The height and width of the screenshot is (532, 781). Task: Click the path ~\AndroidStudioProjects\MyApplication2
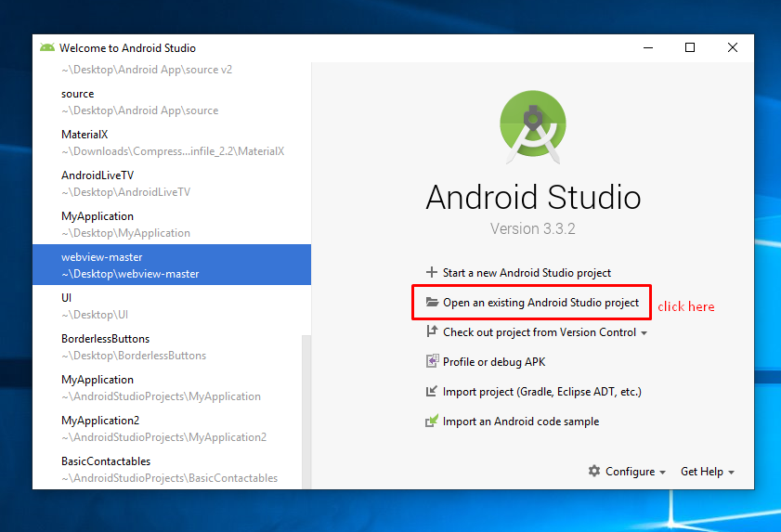coord(163,437)
